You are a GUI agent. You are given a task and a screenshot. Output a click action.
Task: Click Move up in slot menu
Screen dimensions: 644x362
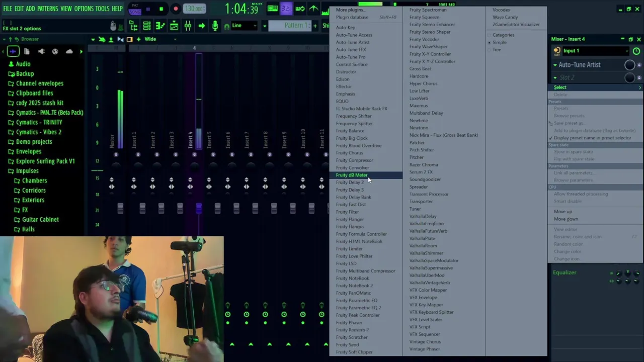(563, 212)
